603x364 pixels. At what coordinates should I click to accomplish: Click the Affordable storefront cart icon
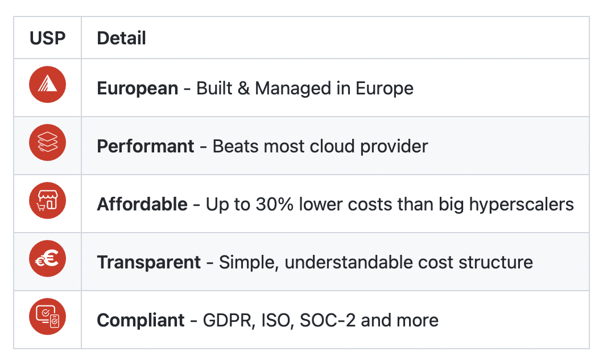point(47,201)
